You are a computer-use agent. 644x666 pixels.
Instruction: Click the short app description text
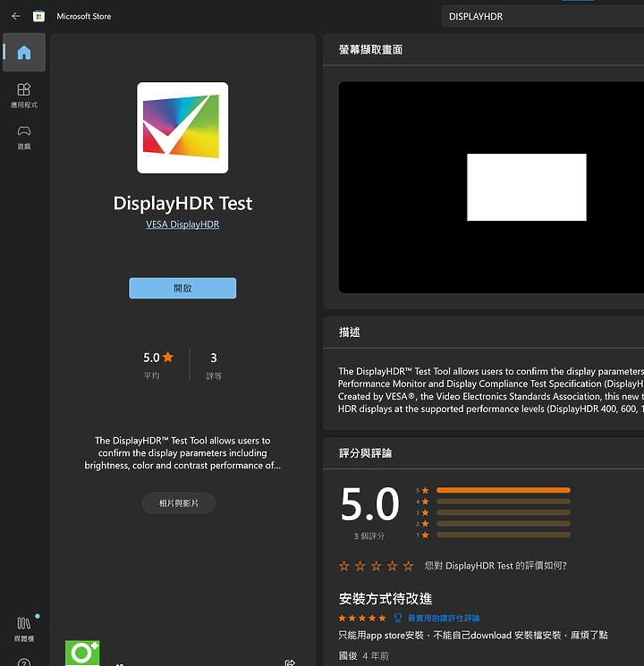[x=182, y=452]
